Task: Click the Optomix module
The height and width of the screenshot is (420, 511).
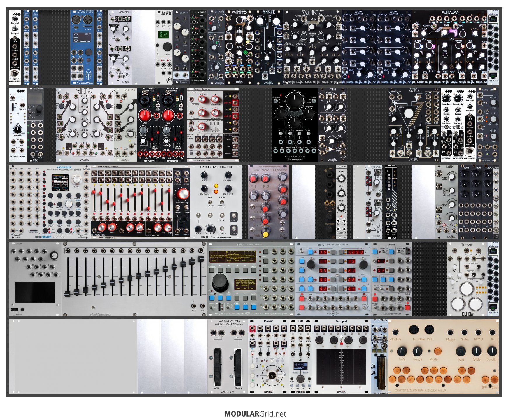Action: pos(120,48)
